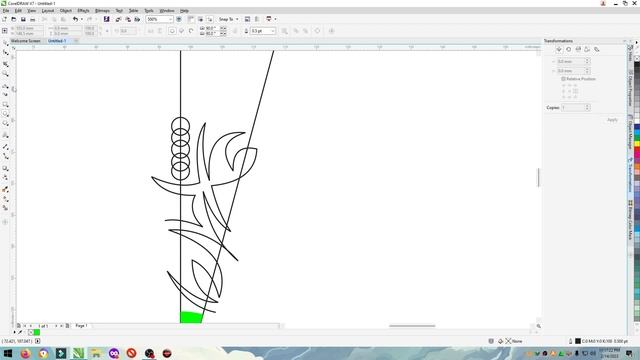This screenshot has width=640, height=360.
Task: Select the Crop tool in toolbox
Action: coord(5,64)
